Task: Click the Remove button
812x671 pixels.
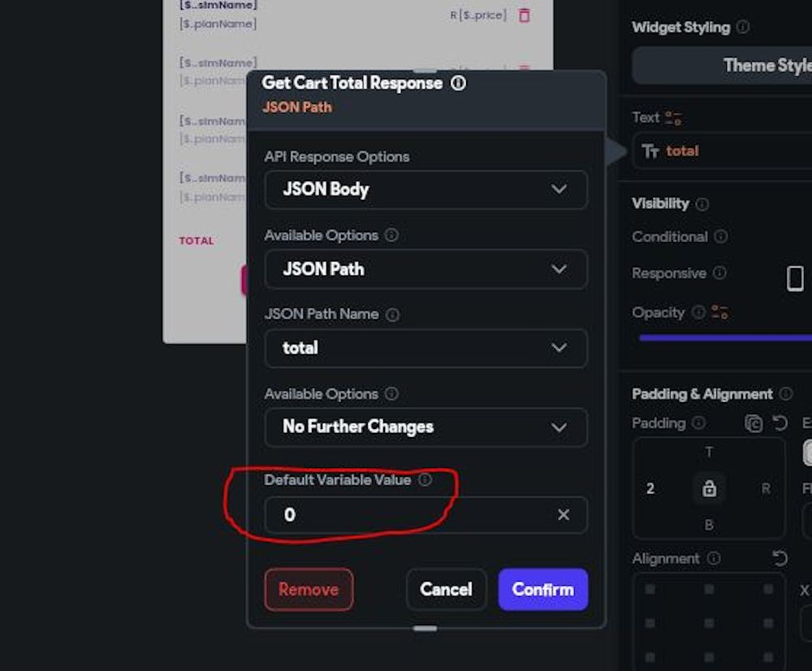Action: click(309, 589)
